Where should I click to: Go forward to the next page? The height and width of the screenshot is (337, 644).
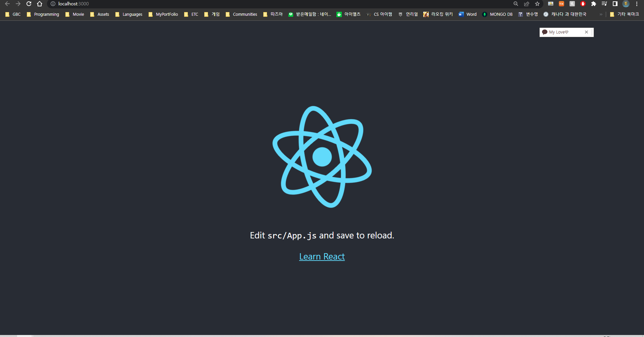pos(18,4)
